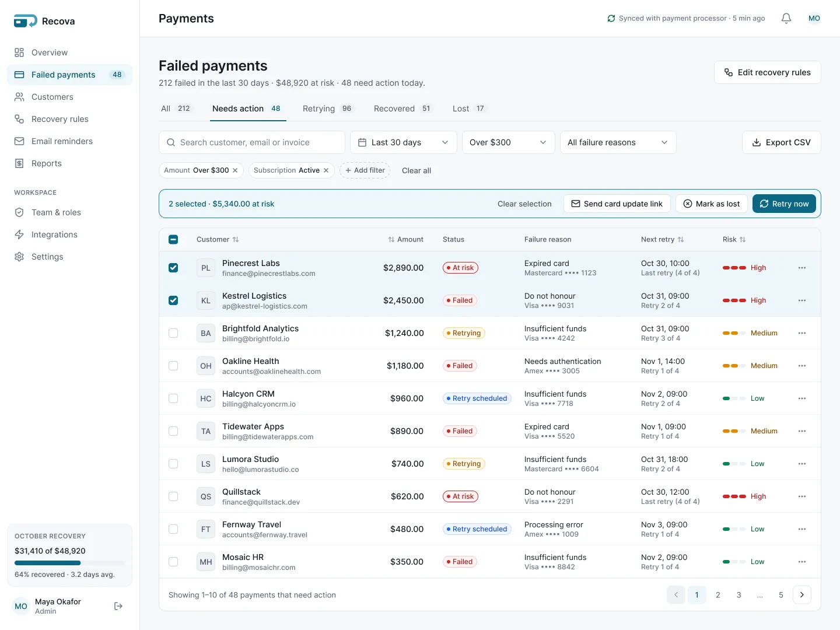Select the Halcyon CRM row checkbox
Viewport: 840px width, 630px height.
point(173,398)
